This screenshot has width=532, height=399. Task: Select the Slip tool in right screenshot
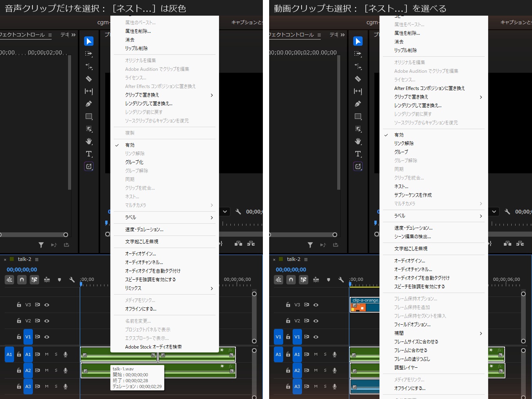click(x=358, y=91)
